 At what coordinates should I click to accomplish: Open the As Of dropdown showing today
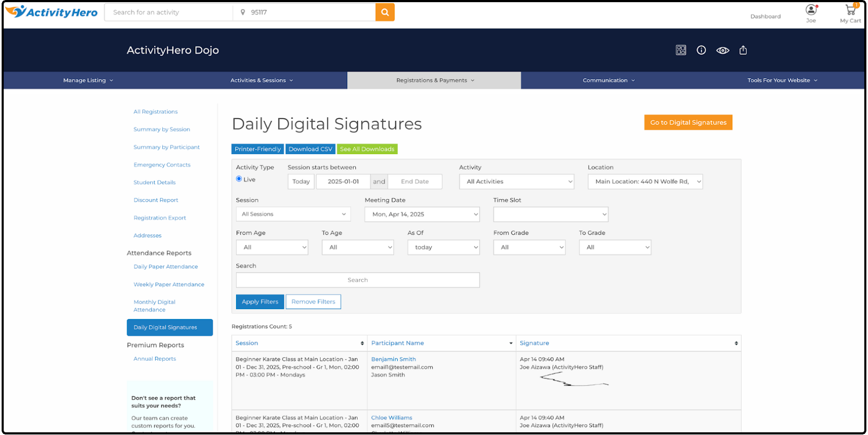point(444,247)
